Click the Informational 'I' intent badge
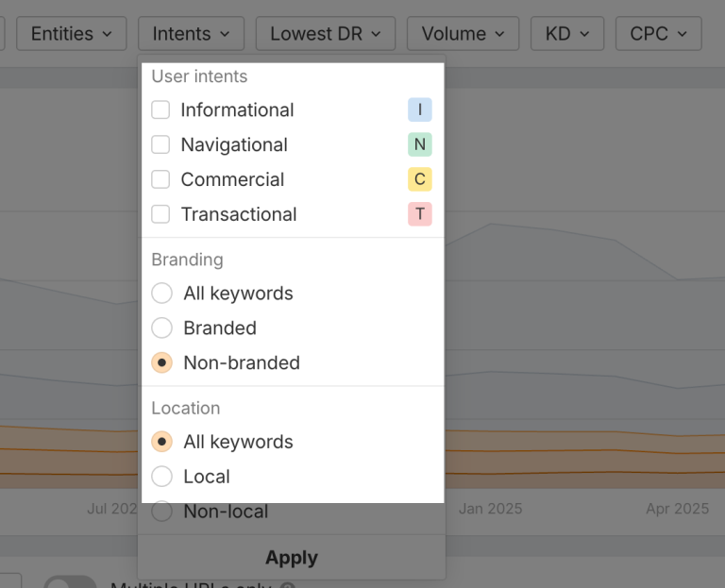Image resolution: width=725 pixels, height=588 pixels. [x=420, y=109]
